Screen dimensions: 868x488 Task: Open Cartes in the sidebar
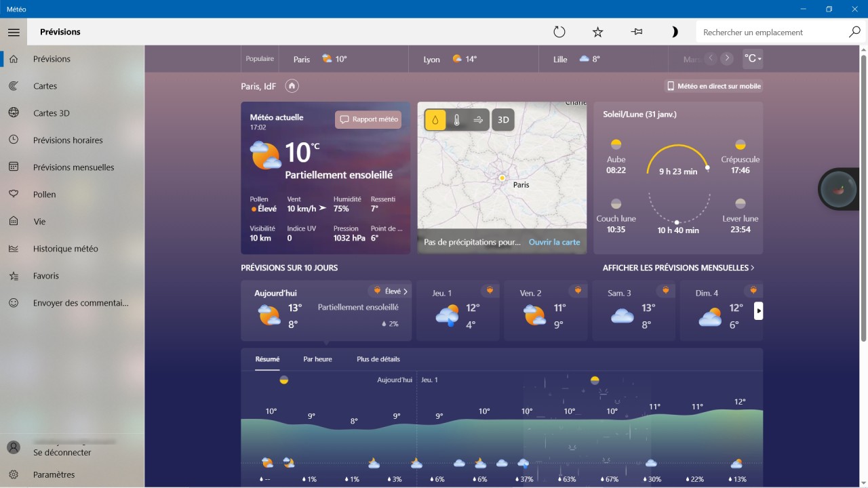73,86
